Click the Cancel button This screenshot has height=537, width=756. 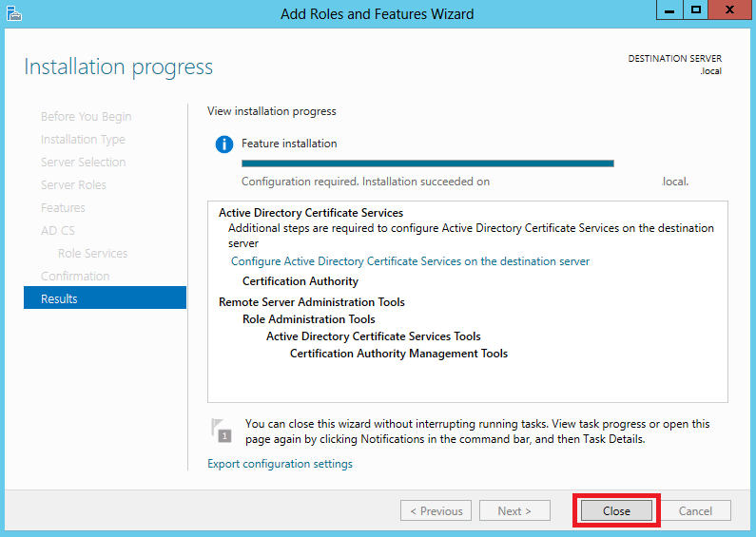(x=695, y=510)
